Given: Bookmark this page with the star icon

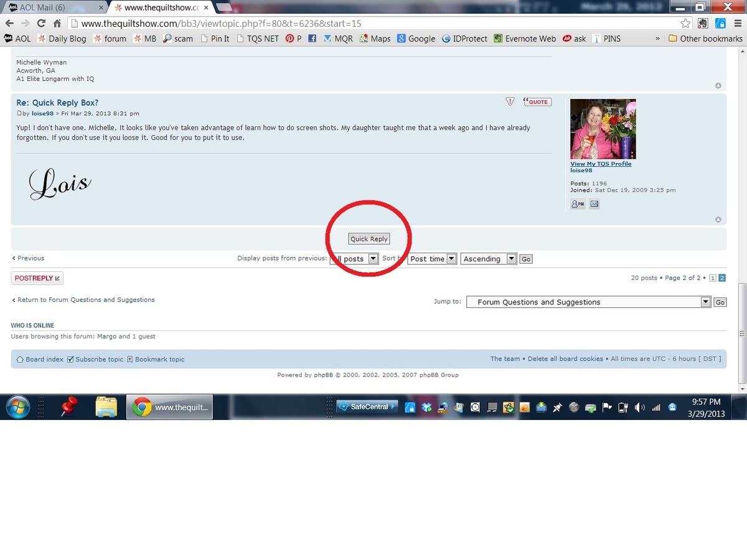Looking at the screenshot, I should click(x=685, y=24).
